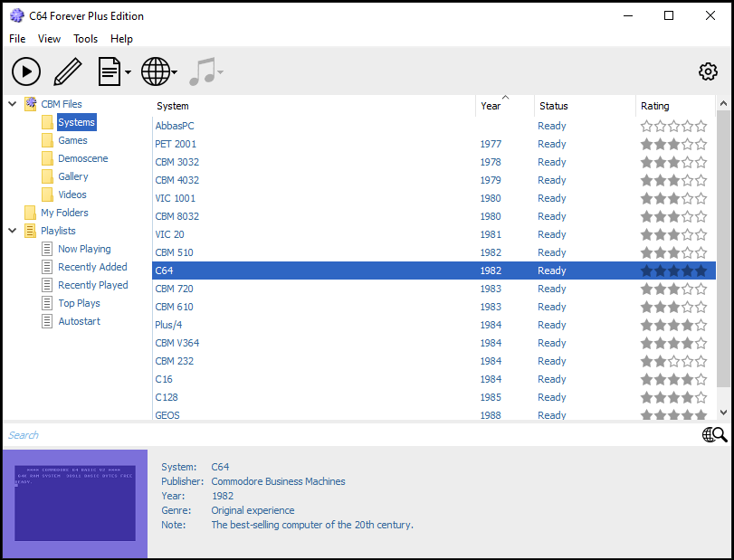Select the CBM V364 system

[x=434, y=343]
